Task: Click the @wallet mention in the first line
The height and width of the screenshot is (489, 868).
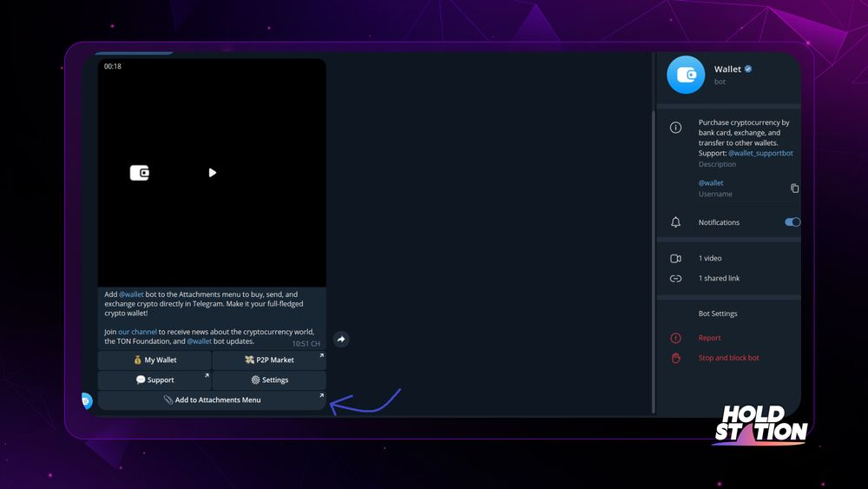Action: click(x=131, y=294)
